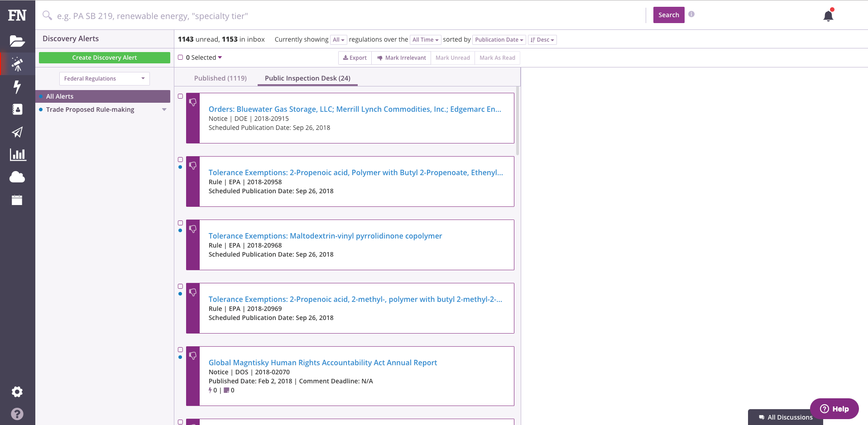Click the info icon beside Search button
868x425 pixels.
pos(691,14)
